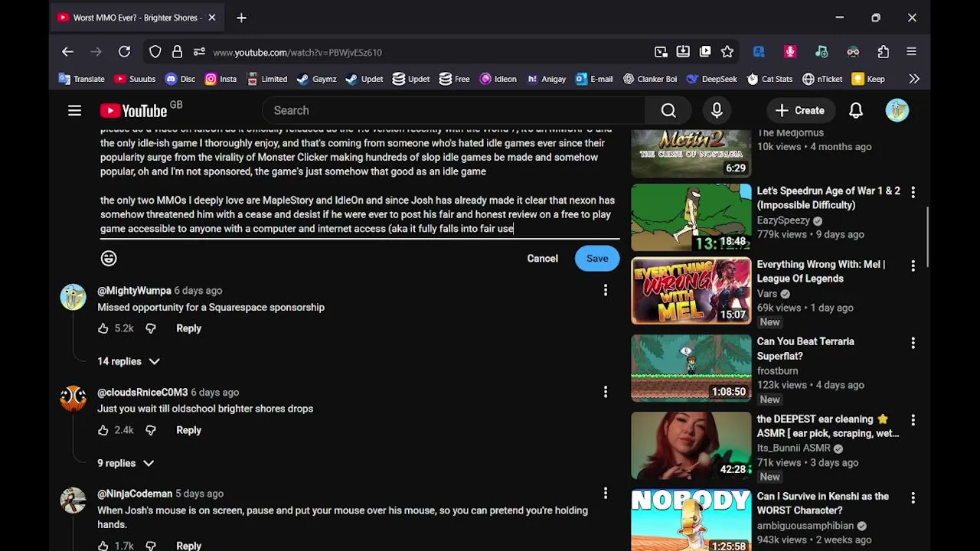980x551 pixels.
Task: Click the YouTube search input field
Action: tap(453, 111)
